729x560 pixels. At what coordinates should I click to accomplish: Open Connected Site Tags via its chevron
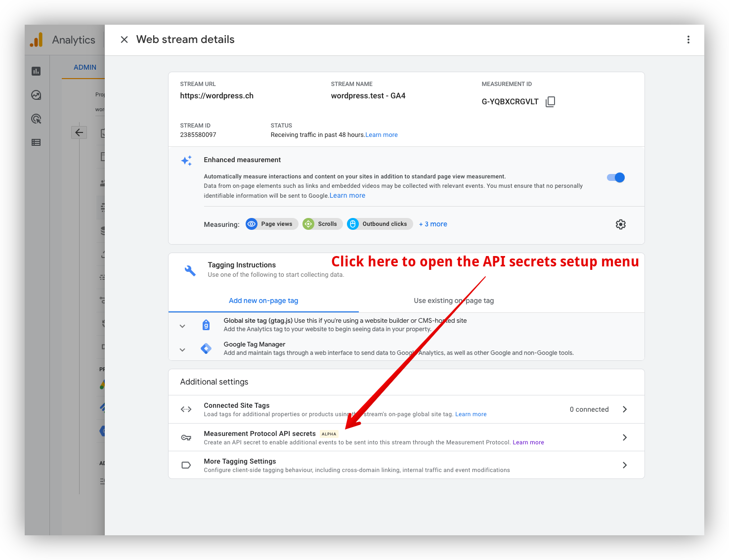tap(625, 409)
